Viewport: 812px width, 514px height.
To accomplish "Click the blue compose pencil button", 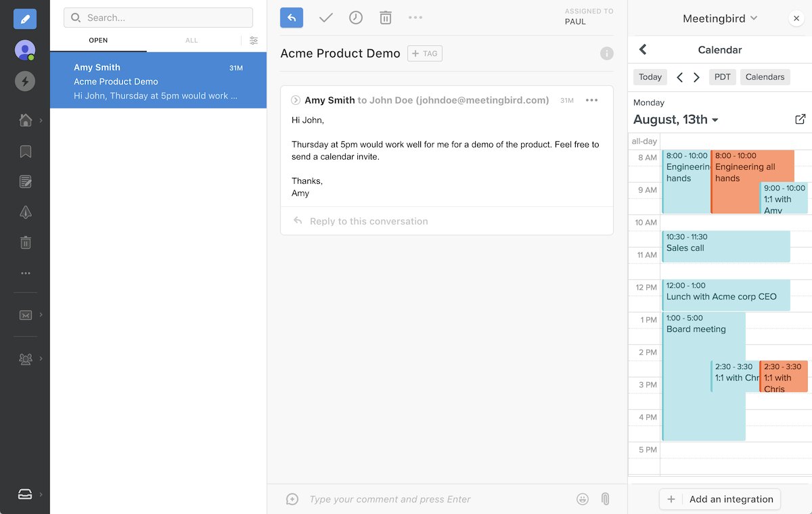I will (25, 19).
